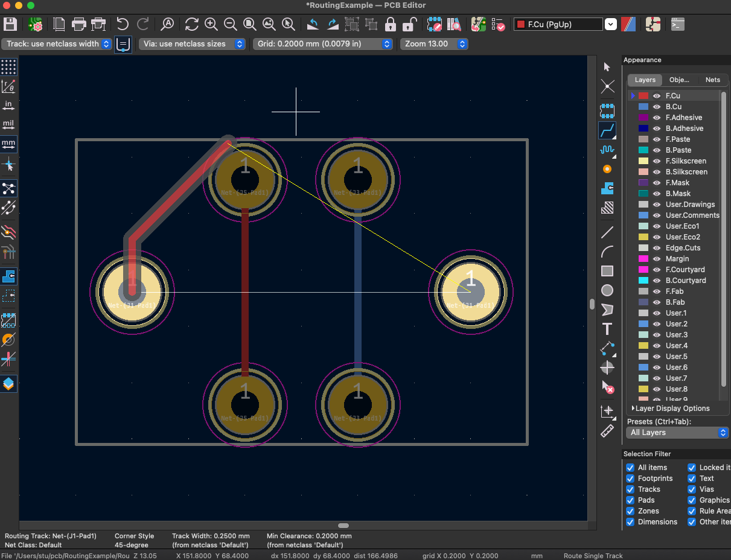
Task: Select the Route Tracks tool
Action: click(x=607, y=130)
